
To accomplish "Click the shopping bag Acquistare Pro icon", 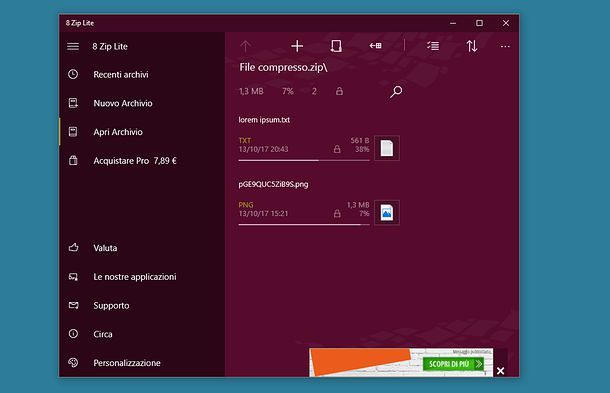I will click(73, 160).
